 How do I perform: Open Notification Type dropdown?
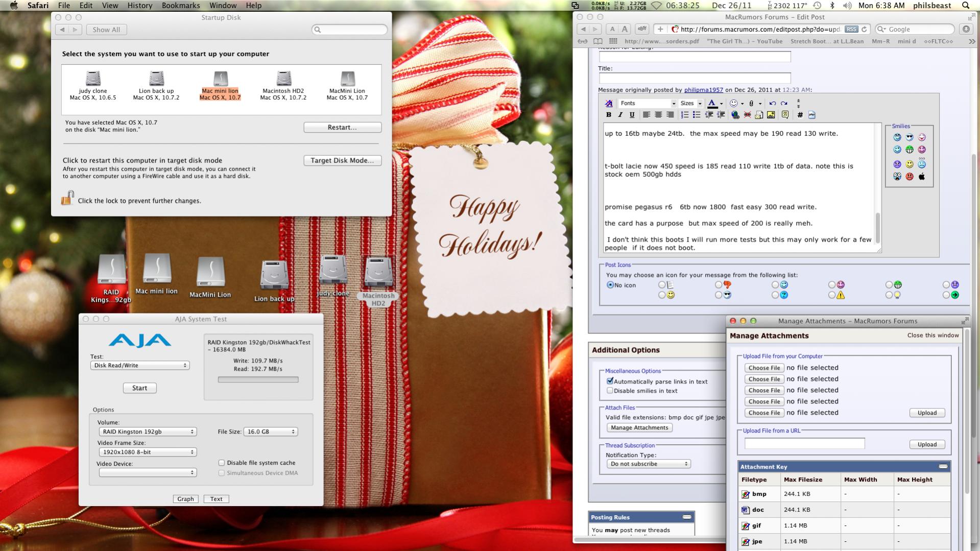649,464
